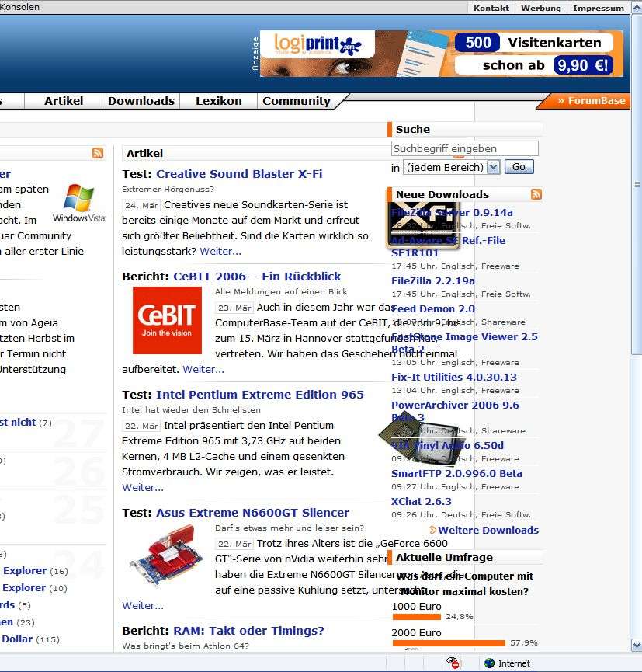642x672 pixels.
Task: Click the Aktuelle Umfrage heading
Action: [x=444, y=557]
